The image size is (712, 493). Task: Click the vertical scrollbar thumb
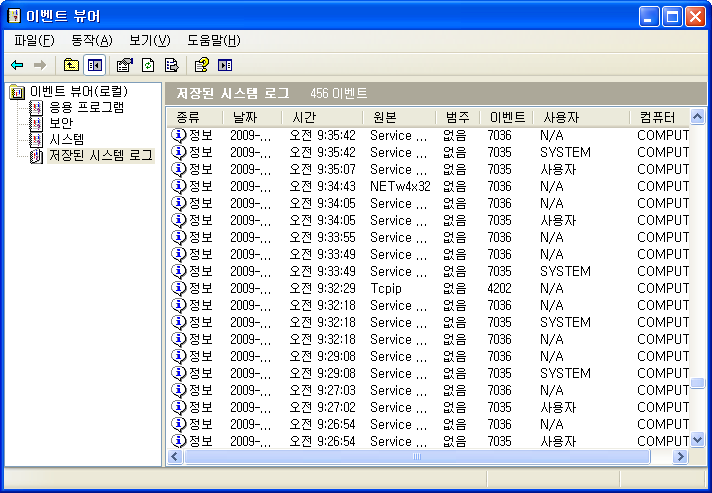tap(697, 383)
